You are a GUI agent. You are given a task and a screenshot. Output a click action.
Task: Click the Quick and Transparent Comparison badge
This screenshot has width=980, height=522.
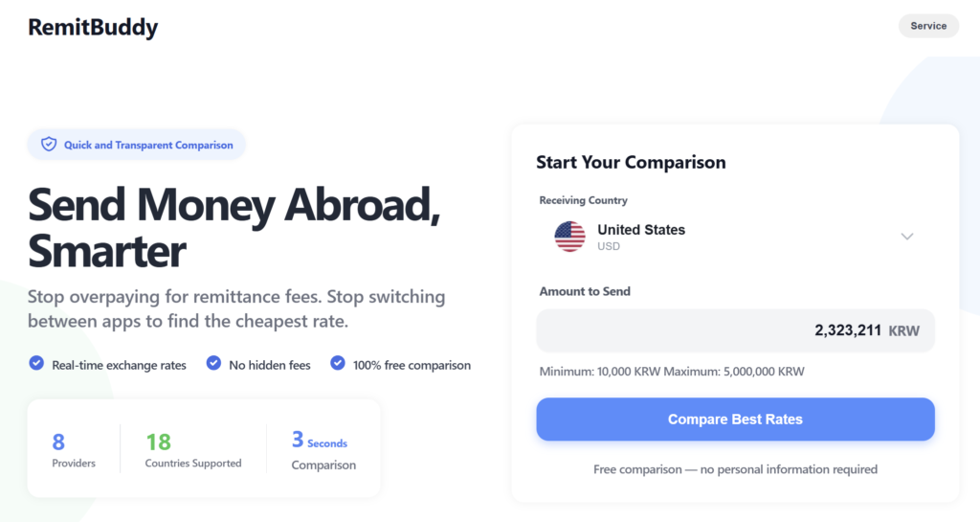click(x=137, y=145)
